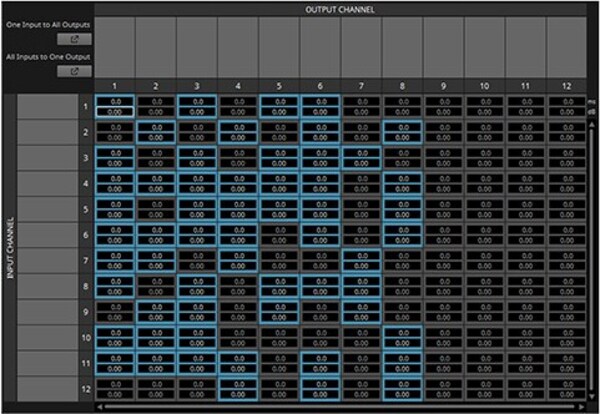Click the right scroll arrow below the matrix

pyautogui.click(x=583, y=406)
